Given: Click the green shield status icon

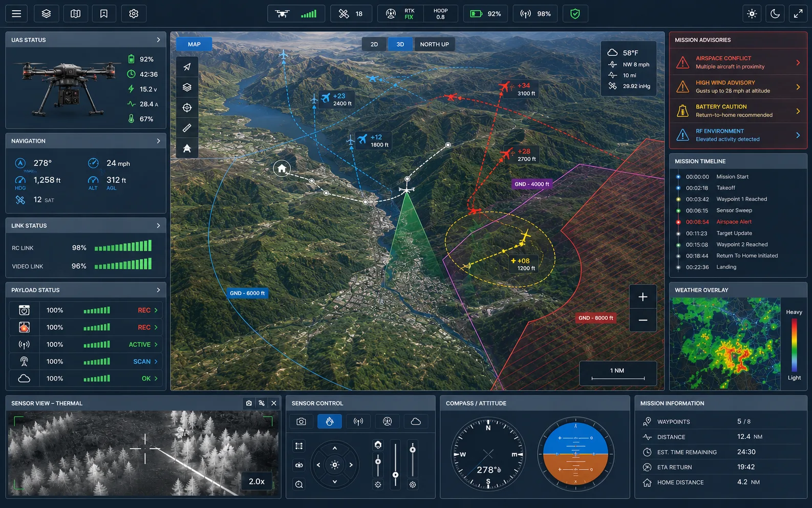Looking at the screenshot, I should (575, 14).
